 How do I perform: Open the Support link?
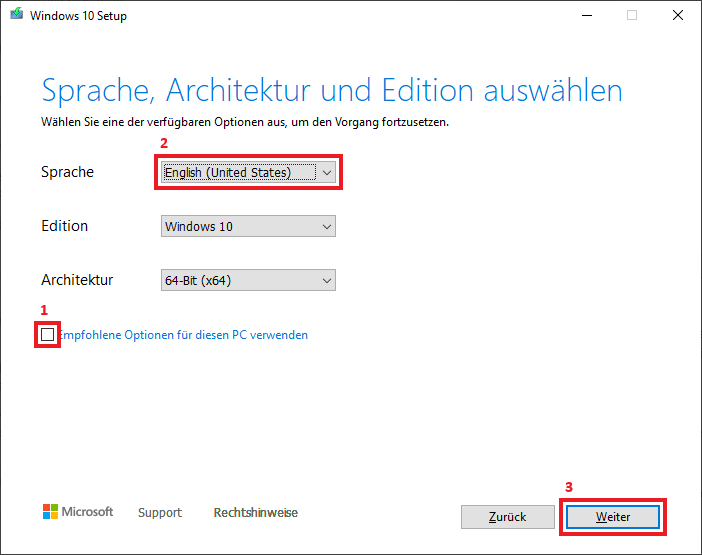click(x=160, y=512)
